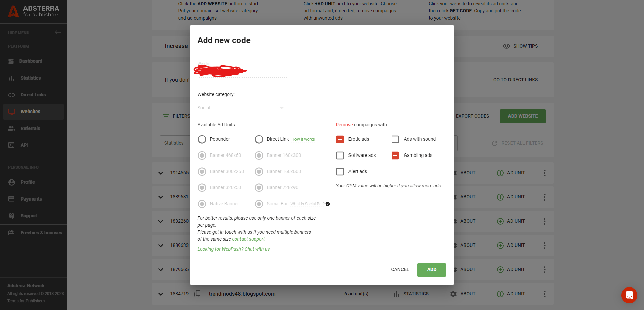
Task: Open Profile under Personal Info
Action: point(28,182)
